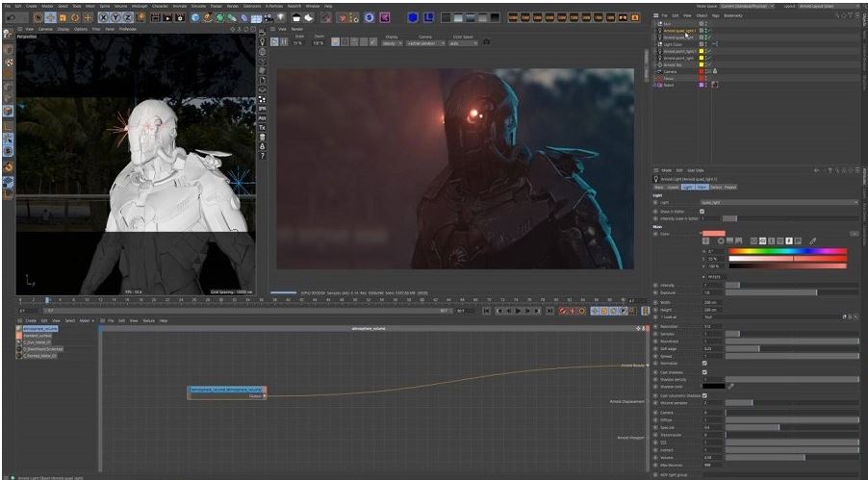Open the Light type dropdown
This screenshot has width=868, height=480.
(779, 202)
